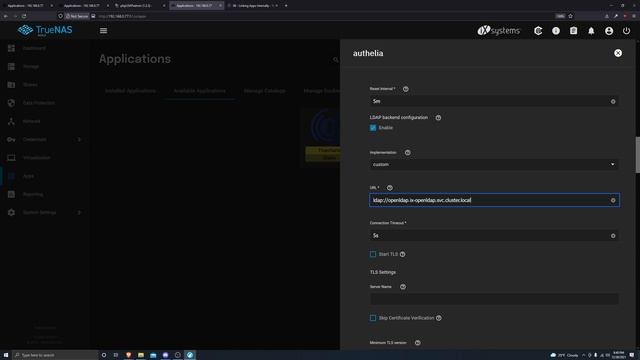Click the Not Secure indicator in address bar

(77, 16)
